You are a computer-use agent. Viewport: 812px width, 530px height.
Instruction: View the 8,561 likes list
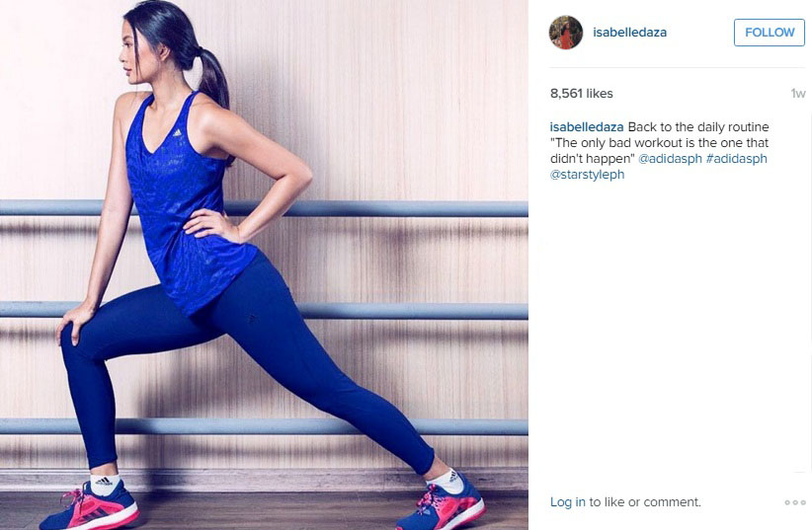[x=582, y=94]
